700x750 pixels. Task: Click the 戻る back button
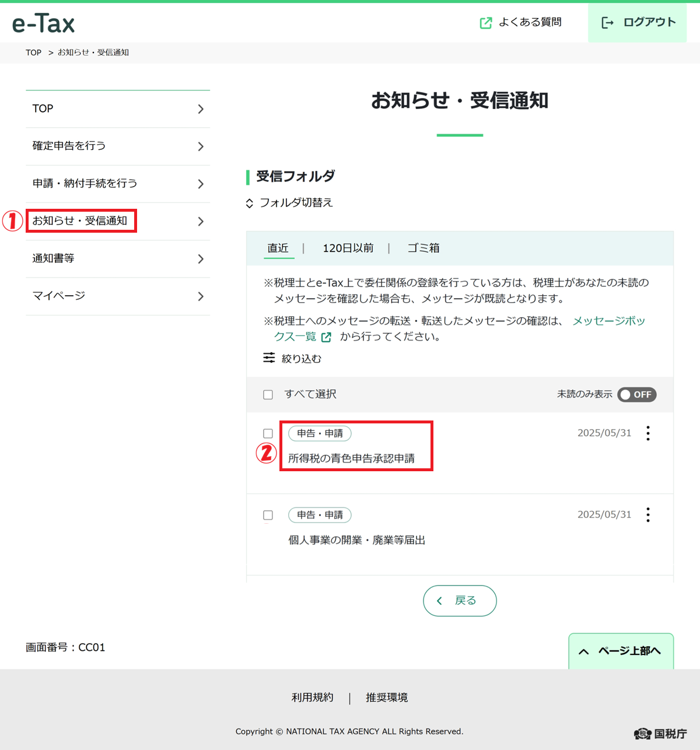[460, 601]
